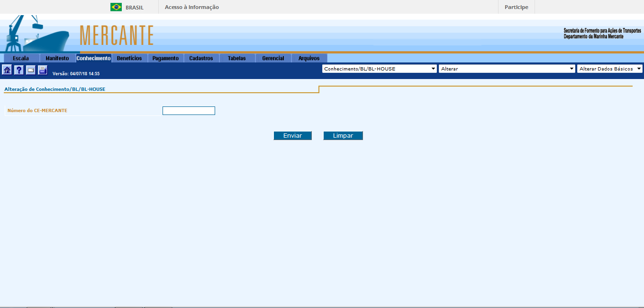The image size is (644, 308).
Task: Click the Número do CE-MERCANTE input field
Action: (189, 111)
